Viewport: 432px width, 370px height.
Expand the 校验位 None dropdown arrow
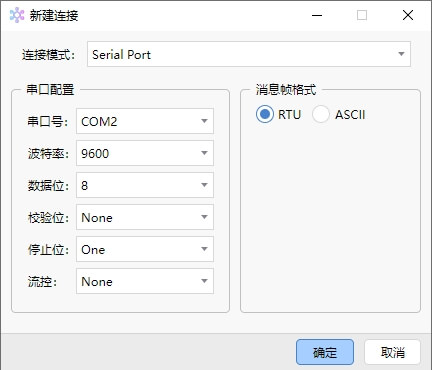204,217
